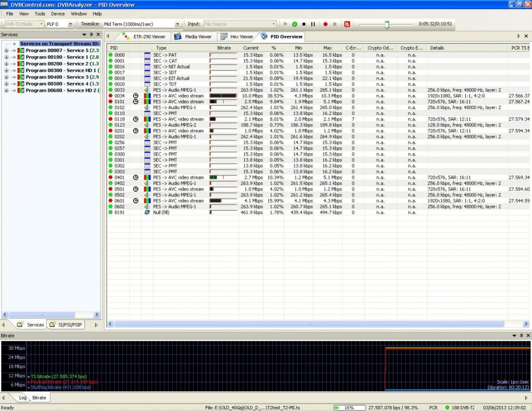Click the green restart playback icon
Viewport: 532px width, 411px height.
295,24
